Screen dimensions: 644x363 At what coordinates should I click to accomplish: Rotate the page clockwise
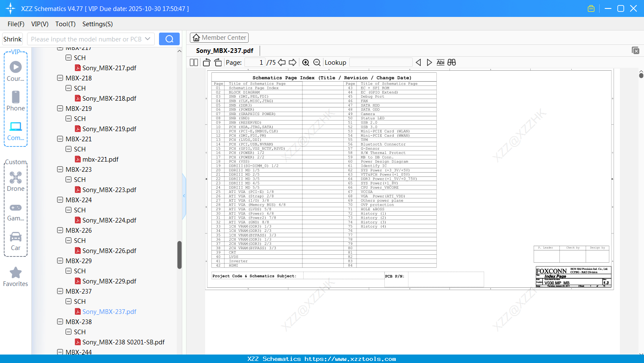218,63
